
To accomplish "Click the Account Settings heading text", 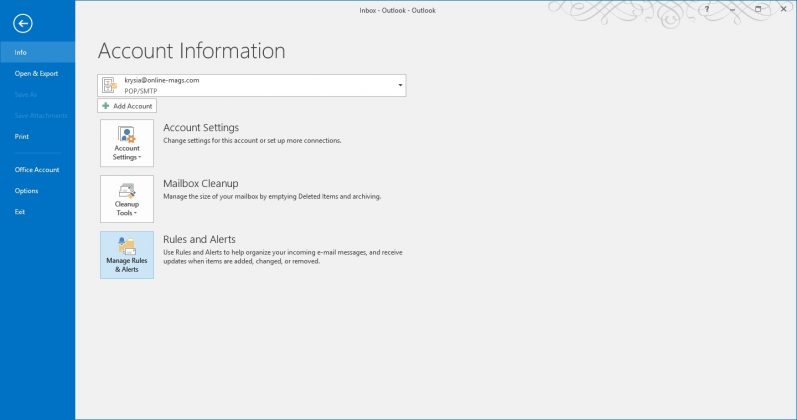I will [x=201, y=128].
